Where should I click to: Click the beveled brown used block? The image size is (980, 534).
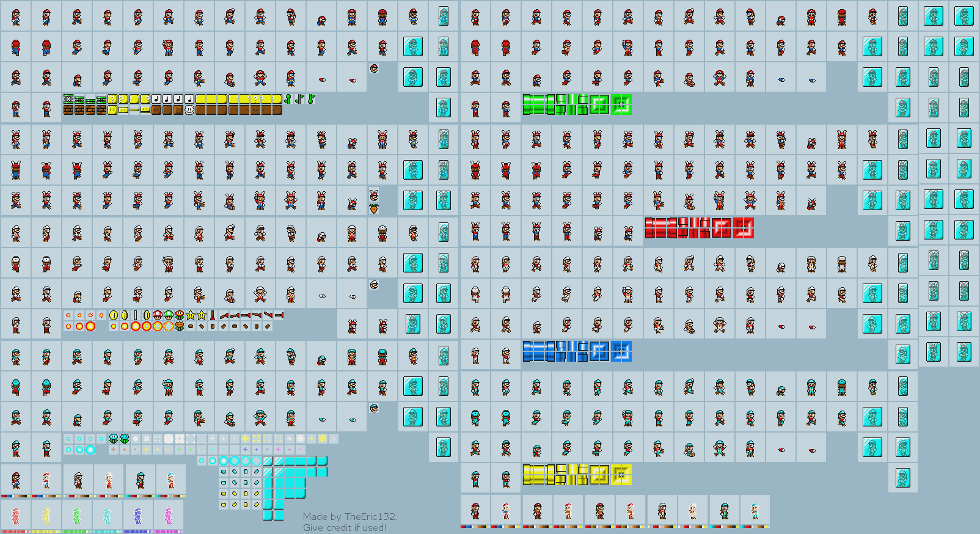tap(178, 110)
